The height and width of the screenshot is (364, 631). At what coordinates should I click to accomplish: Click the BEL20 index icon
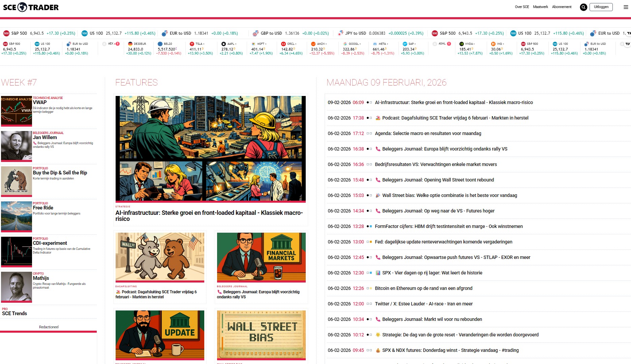160,44
